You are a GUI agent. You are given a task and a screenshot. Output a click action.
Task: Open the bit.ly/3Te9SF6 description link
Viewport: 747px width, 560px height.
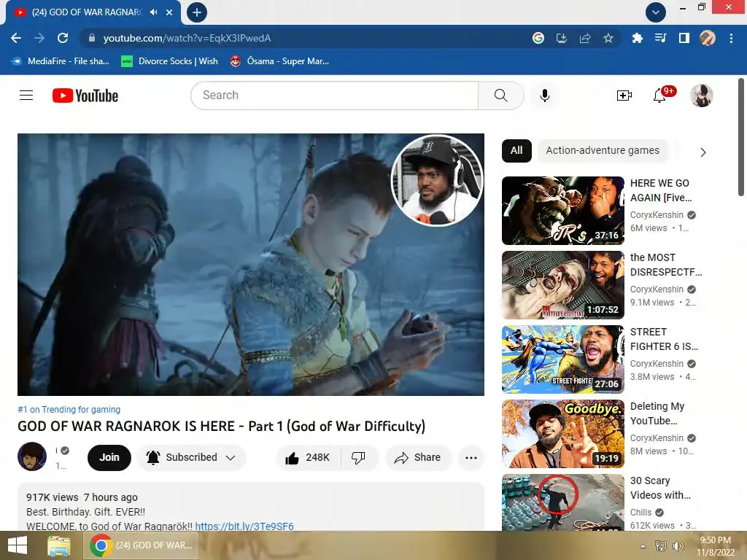[x=244, y=526]
